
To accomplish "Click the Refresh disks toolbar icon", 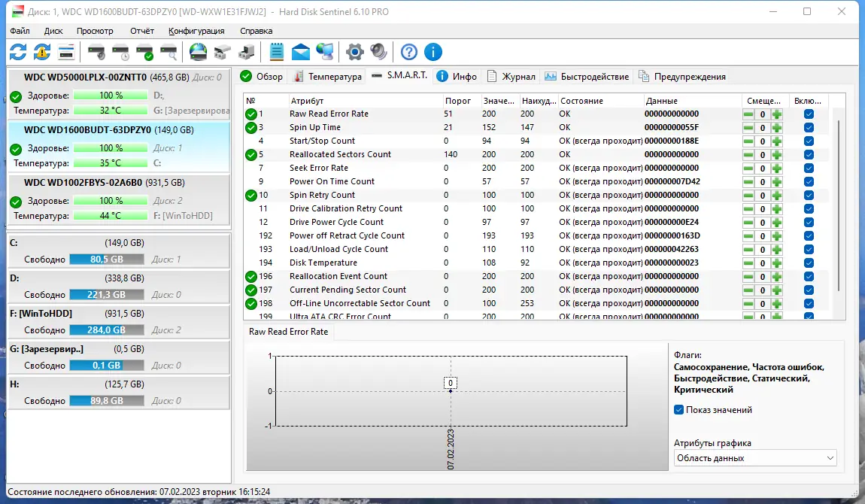I will 19,52.
